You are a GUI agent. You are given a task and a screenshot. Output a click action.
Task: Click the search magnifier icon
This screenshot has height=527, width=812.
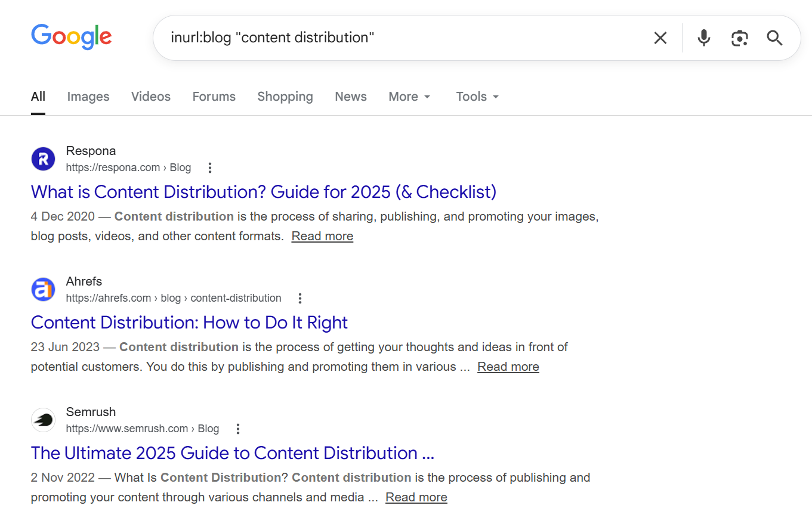774,38
